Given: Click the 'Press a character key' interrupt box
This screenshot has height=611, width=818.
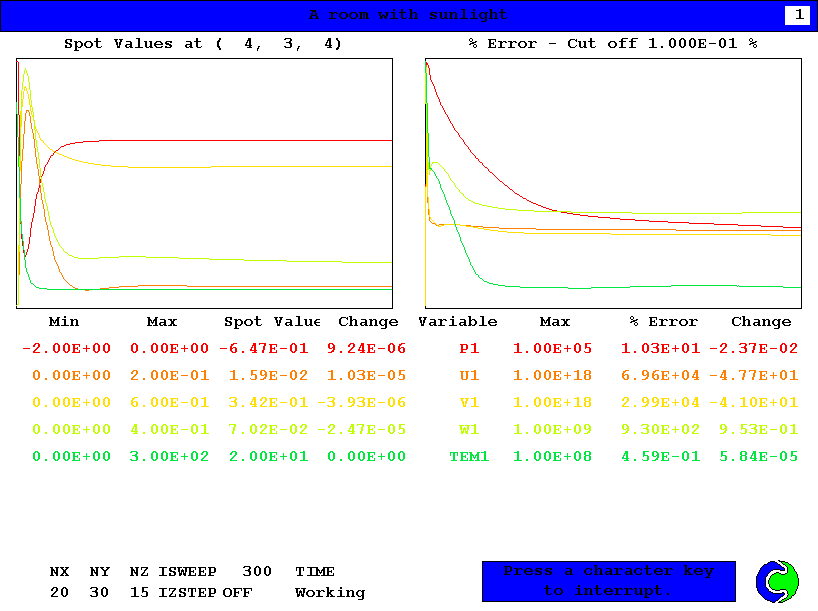Looking at the screenshot, I should click(x=608, y=581).
